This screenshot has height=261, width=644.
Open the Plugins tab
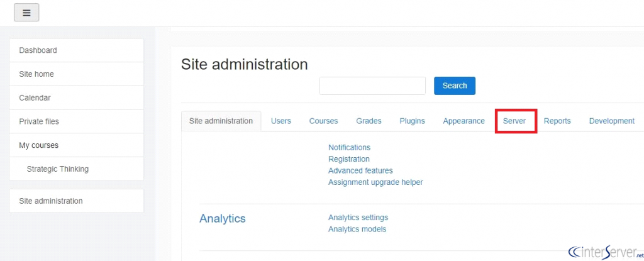(413, 121)
